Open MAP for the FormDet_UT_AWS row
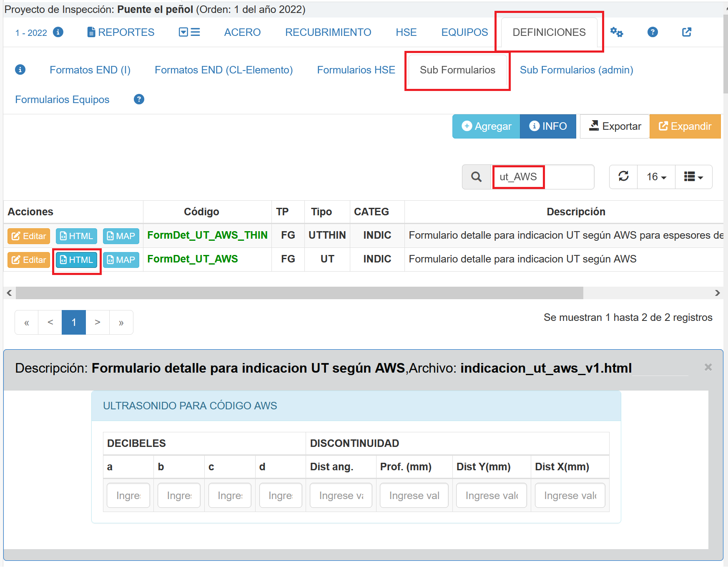The image size is (728, 570). [x=121, y=260]
